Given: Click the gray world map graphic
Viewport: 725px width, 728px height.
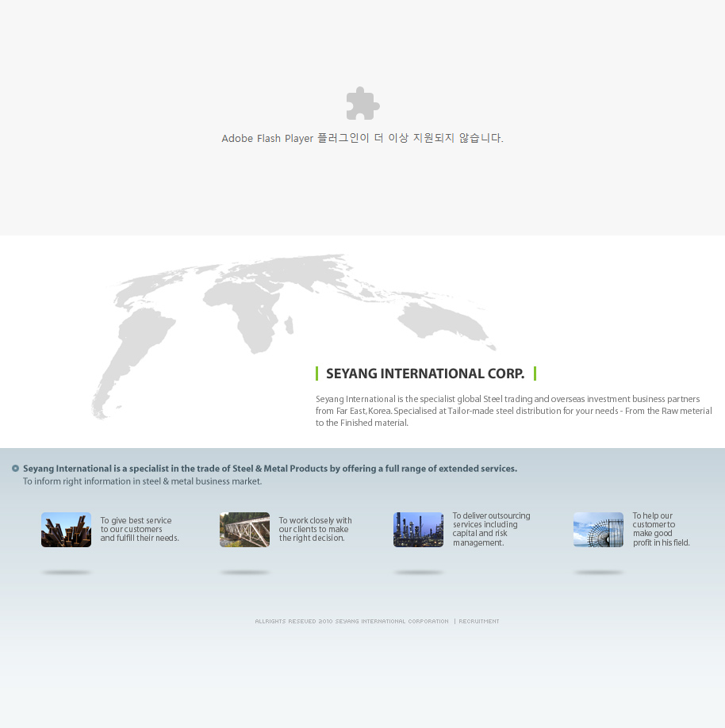Looking at the screenshot, I should 293,336.
